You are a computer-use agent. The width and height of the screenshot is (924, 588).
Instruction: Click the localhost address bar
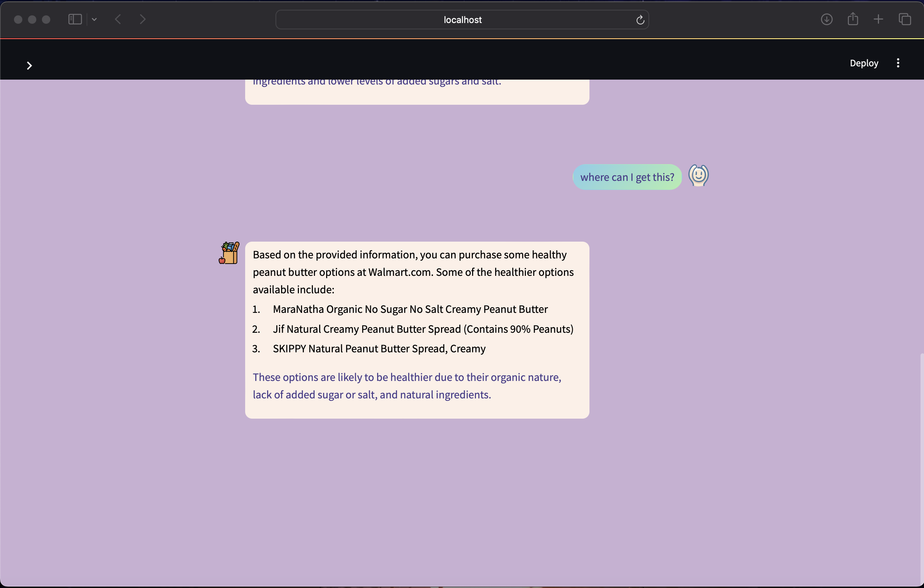pyautogui.click(x=462, y=20)
